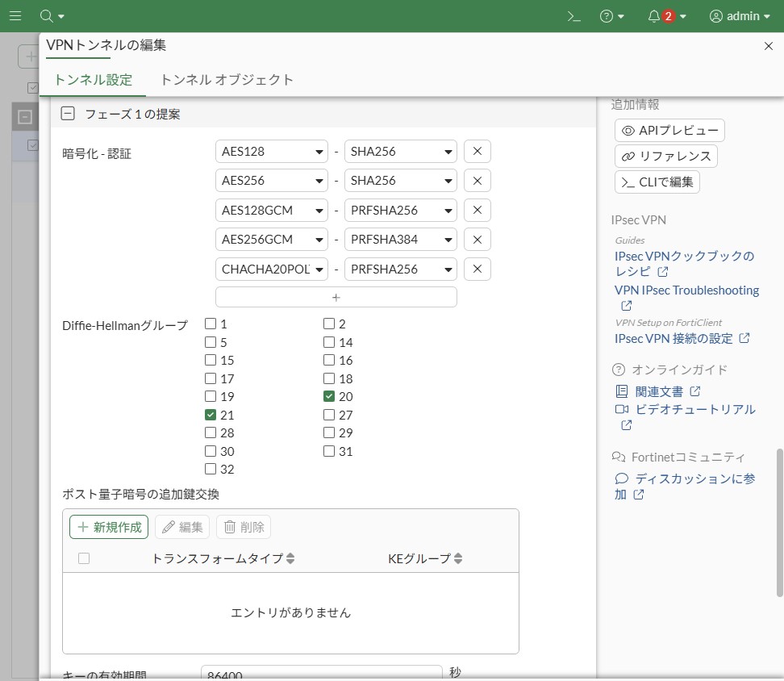
Task: Open the VPN IPsec Troubleshooting link
Action: [686, 290]
